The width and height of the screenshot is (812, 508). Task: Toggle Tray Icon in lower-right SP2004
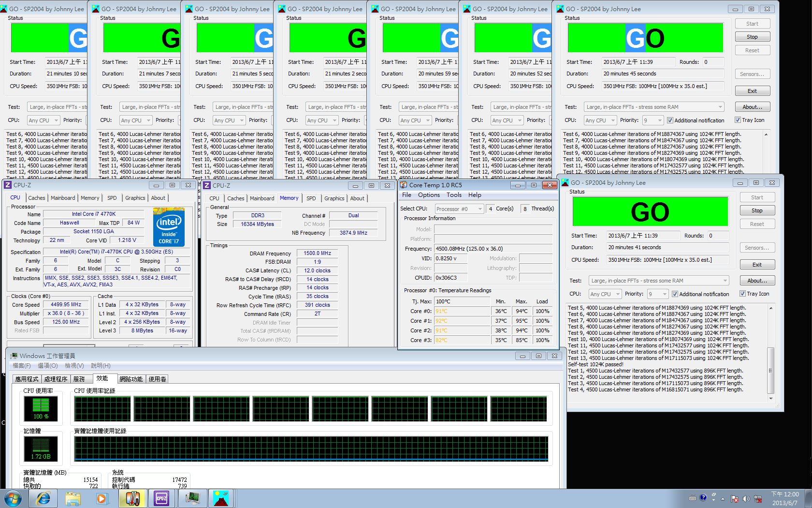742,294
